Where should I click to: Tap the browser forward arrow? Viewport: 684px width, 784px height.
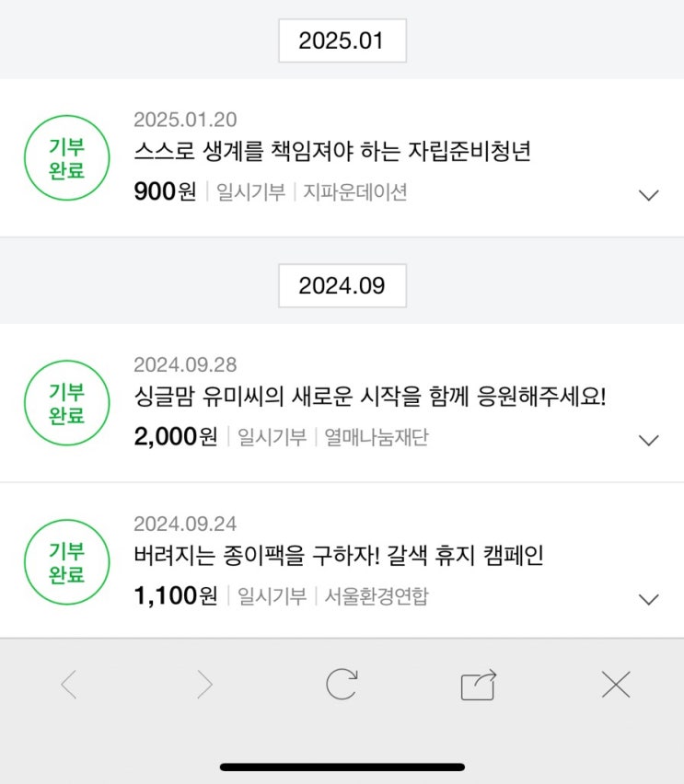tap(204, 685)
